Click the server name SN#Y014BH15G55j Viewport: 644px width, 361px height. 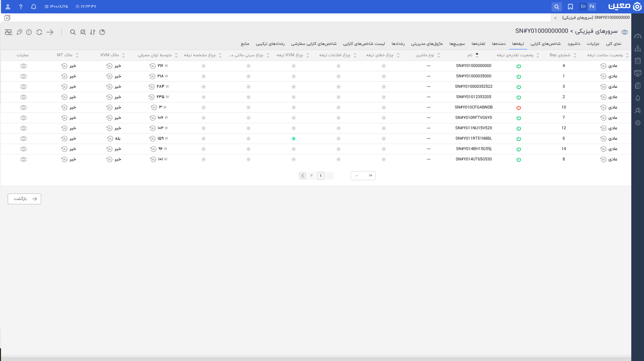474,149
